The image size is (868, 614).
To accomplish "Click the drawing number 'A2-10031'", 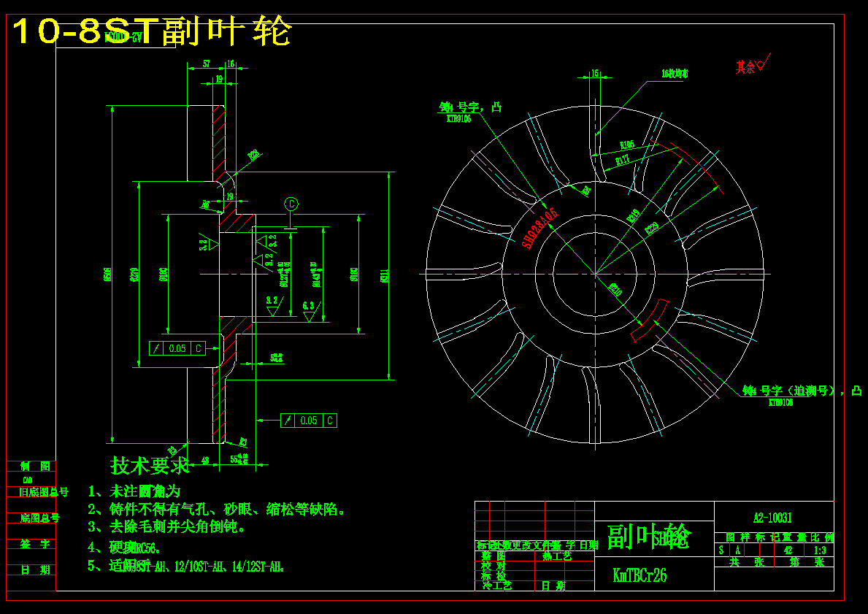I will 772,518.
